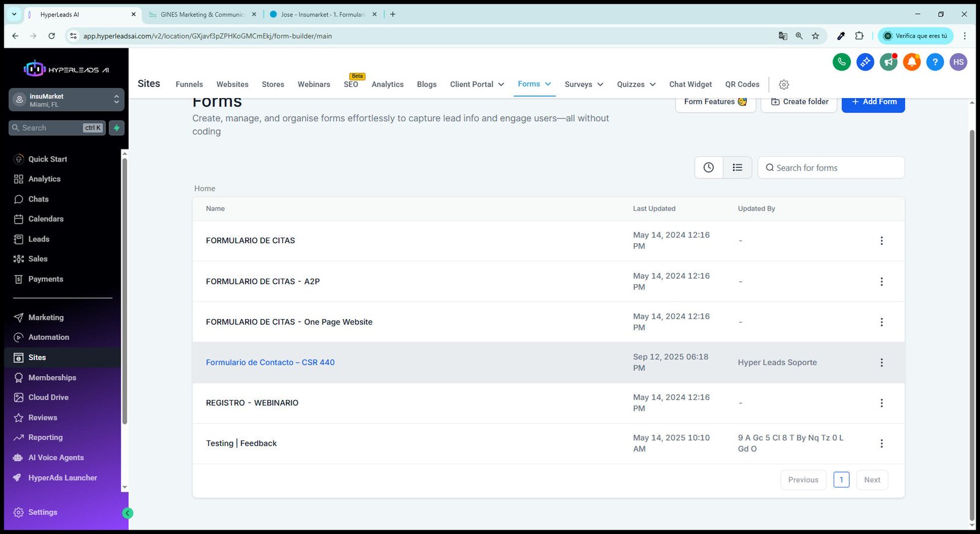Expand the Surveys dropdown

[584, 85]
